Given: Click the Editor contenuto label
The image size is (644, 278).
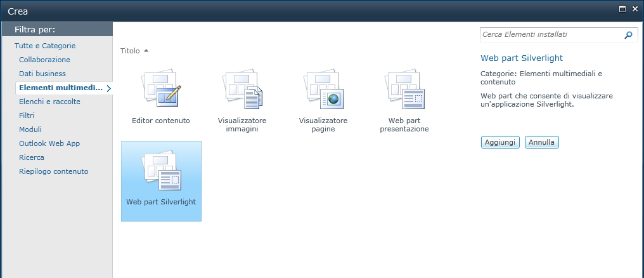Looking at the screenshot, I should (x=161, y=121).
